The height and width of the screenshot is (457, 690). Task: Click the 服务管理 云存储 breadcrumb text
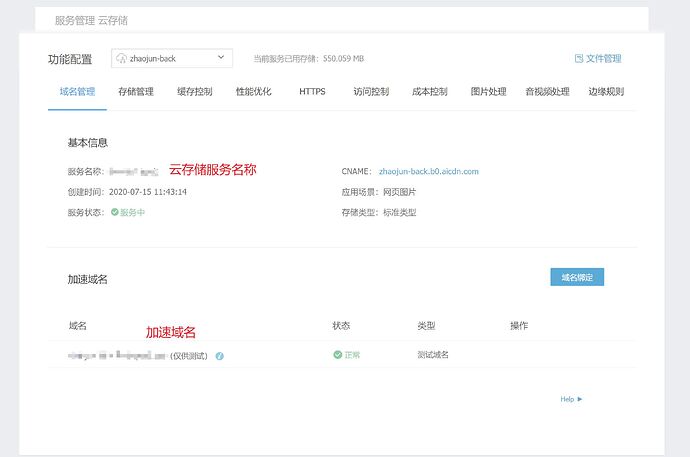click(x=91, y=21)
